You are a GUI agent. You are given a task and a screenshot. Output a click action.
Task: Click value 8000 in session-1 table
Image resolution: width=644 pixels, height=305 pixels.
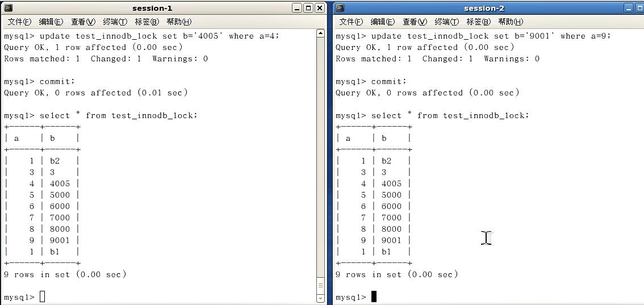click(60, 229)
